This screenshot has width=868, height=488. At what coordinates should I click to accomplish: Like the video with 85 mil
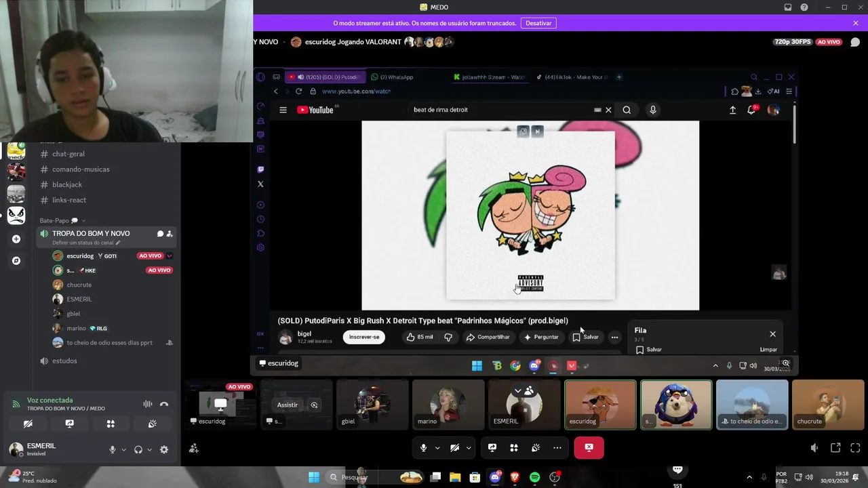click(420, 337)
